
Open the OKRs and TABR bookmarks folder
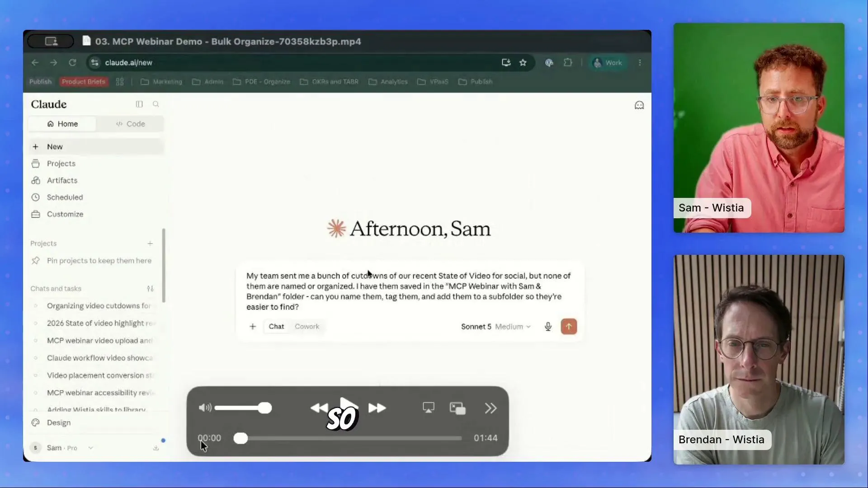coord(329,82)
